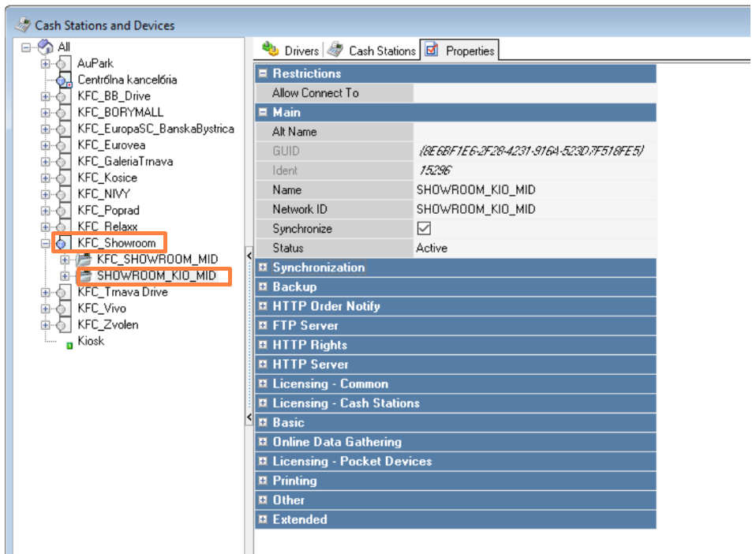Expand the Backup property section
Viewport: 756px width, 554px height.
tap(263, 286)
